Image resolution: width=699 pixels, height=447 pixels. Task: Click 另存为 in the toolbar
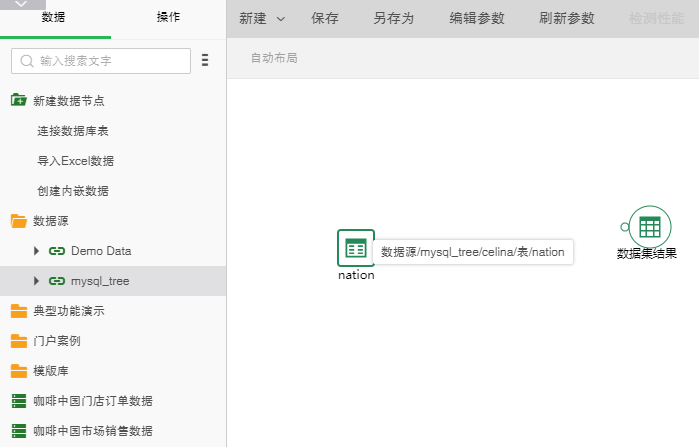(x=393, y=19)
